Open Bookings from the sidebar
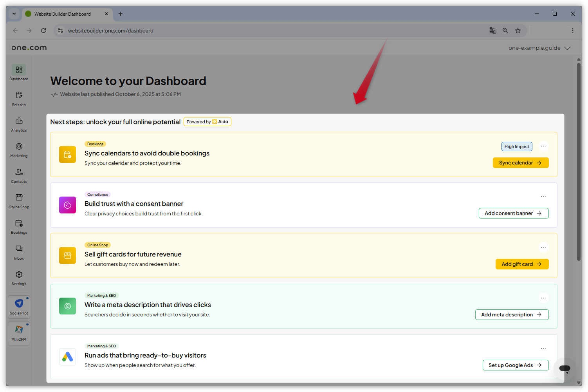 (19, 226)
